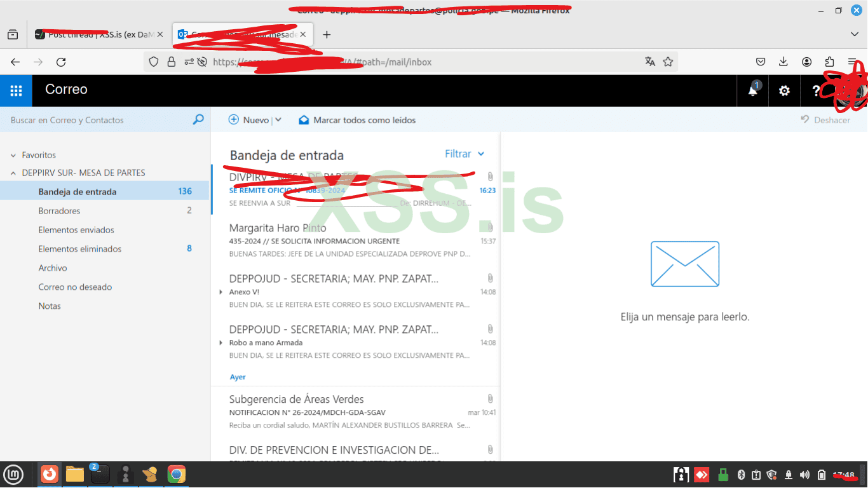Open the Filtrar dropdown
The width and height of the screenshot is (868, 488).
(x=465, y=154)
